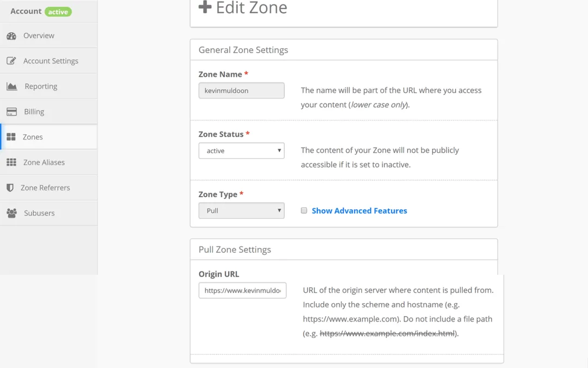
Task: Click the chart icon beside Reporting
Action: tap(12, 86)
